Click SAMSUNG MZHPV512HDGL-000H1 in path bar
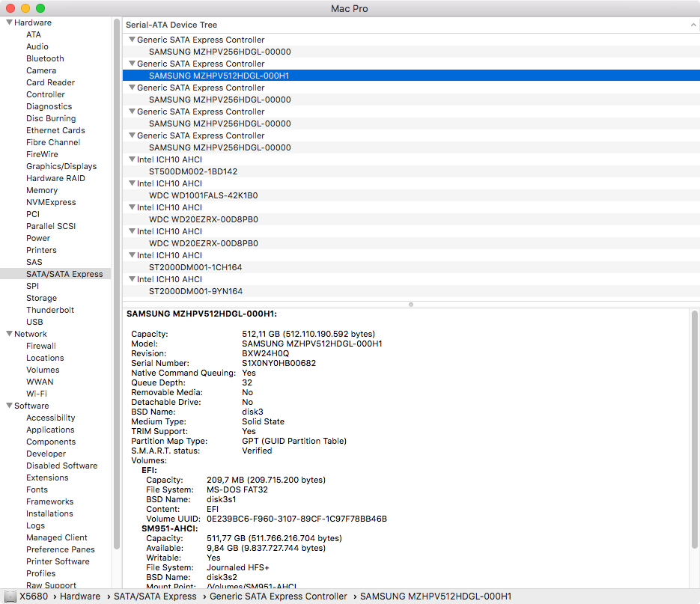The width and height of the screenshot is (700, 604). (435, 597)
